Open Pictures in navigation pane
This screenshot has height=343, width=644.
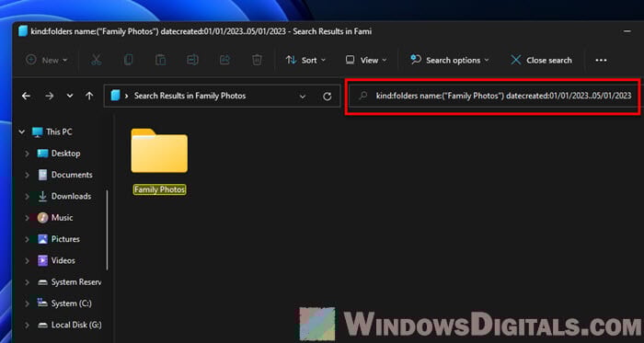pos(58,239)
